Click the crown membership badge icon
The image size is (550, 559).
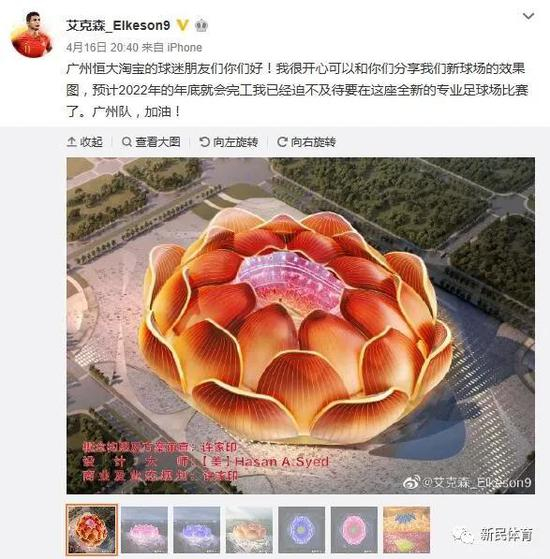pos(202,26)
